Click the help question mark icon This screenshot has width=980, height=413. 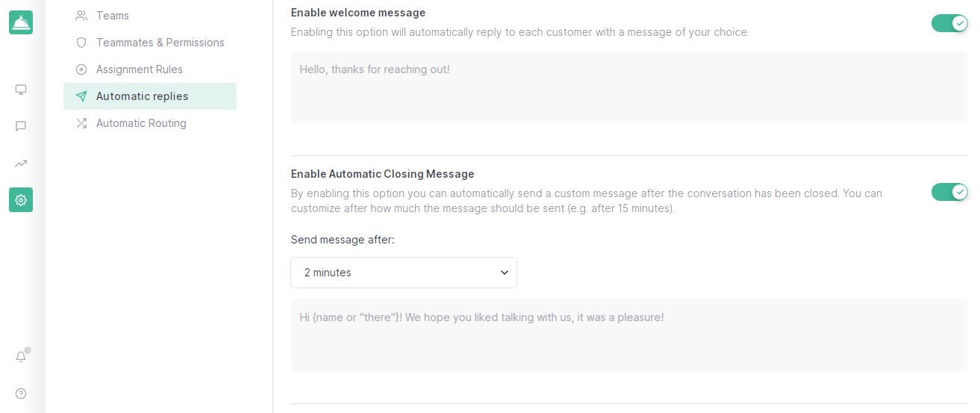21,394
